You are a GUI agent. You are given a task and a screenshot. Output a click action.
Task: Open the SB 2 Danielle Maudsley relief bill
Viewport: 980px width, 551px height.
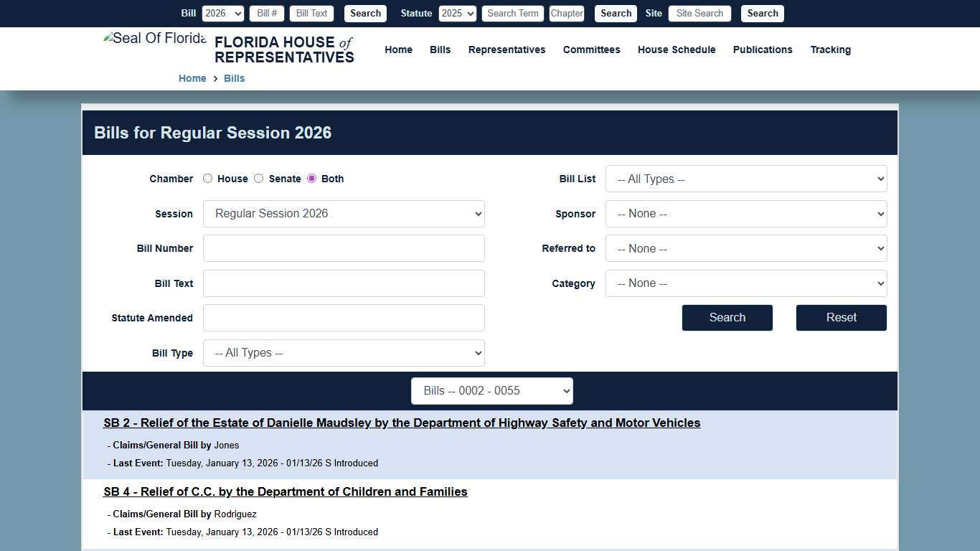[402, 423]
